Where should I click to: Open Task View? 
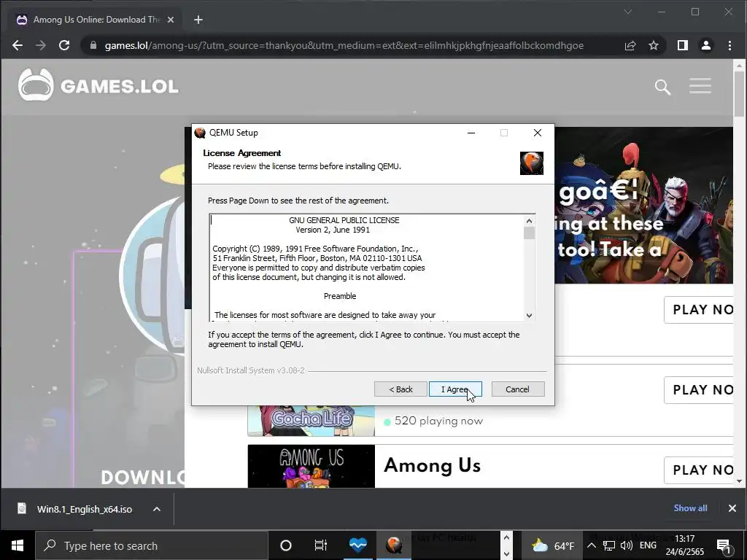coord(321,545)
